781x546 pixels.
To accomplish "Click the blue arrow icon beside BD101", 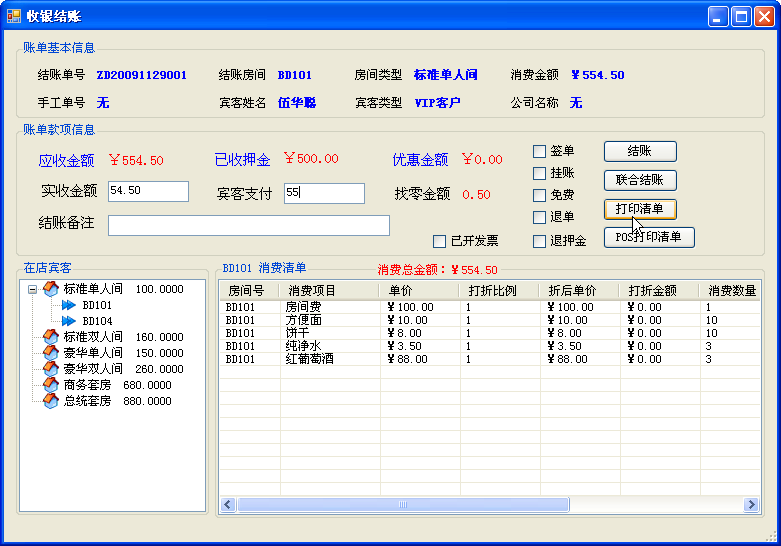I will click(x=69, y=305).
